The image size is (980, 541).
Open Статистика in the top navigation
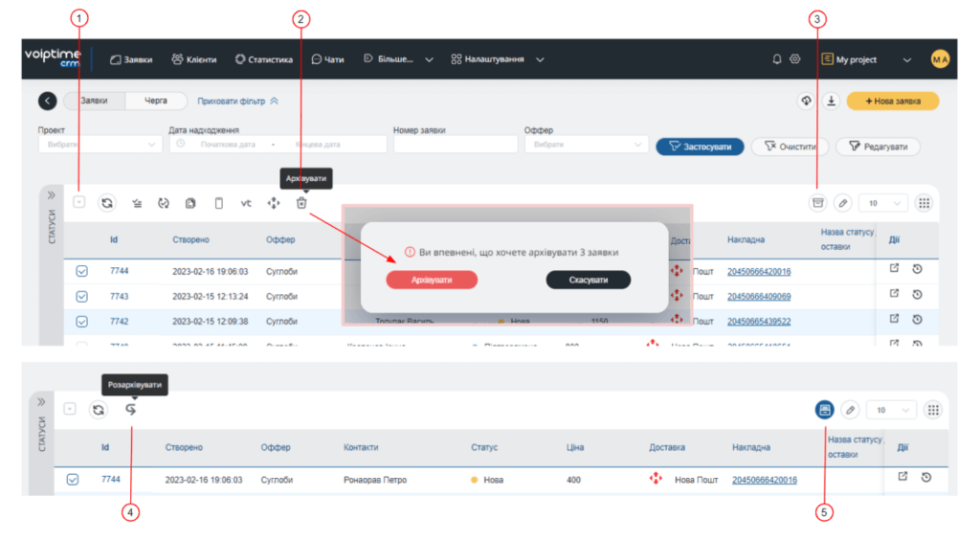tap(264, 59)
